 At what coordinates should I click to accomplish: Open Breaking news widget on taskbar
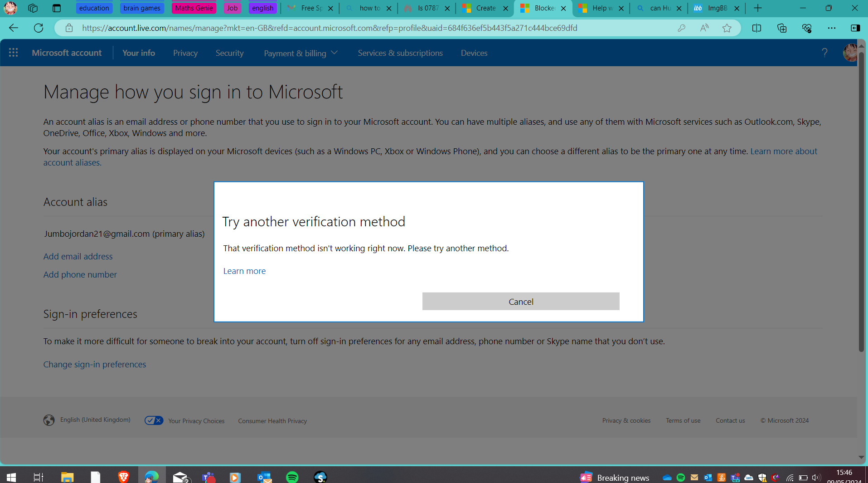pyautogui.click(x=615, y=478)
